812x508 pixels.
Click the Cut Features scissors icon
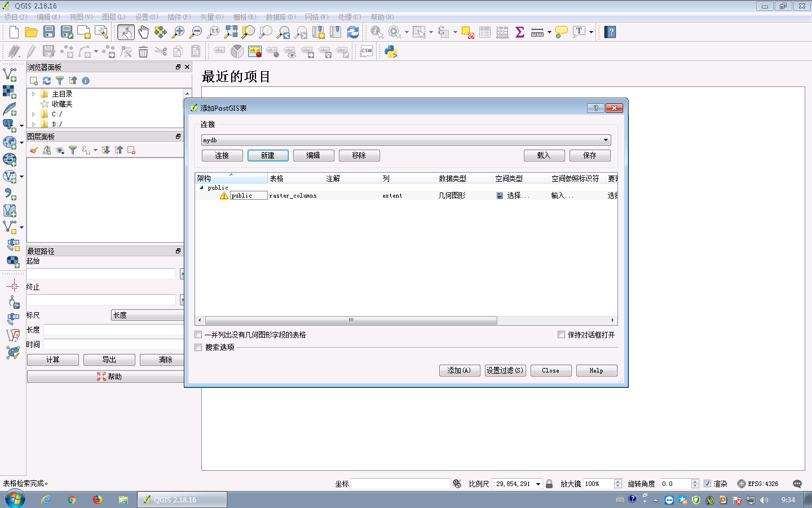tap(161, 52)
